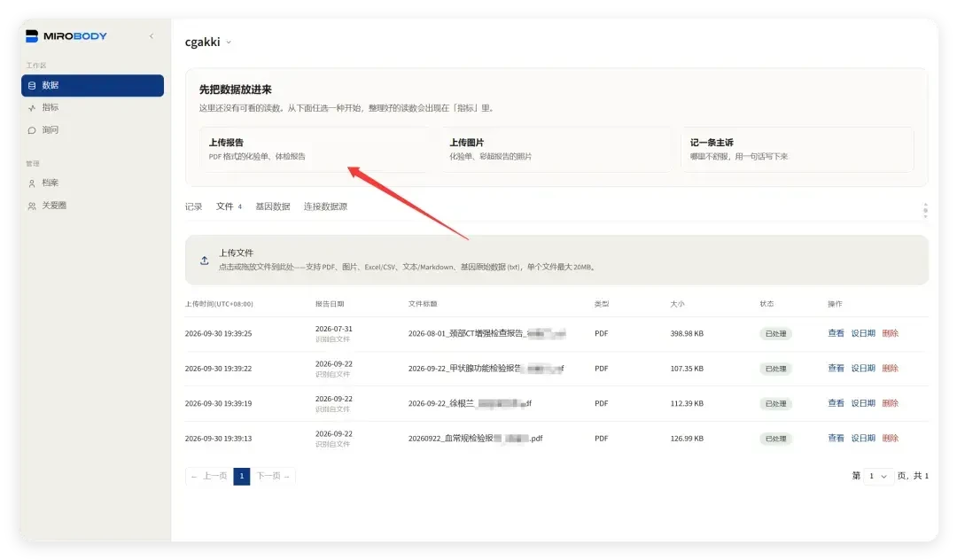Delete the 血常规检验报告 file

coord(890,439)
